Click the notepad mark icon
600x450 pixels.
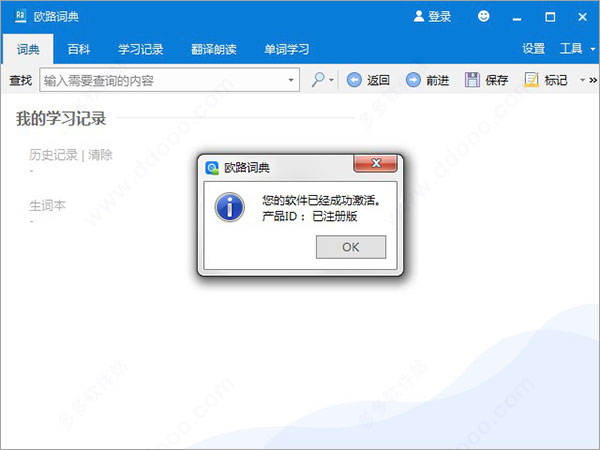531,80
